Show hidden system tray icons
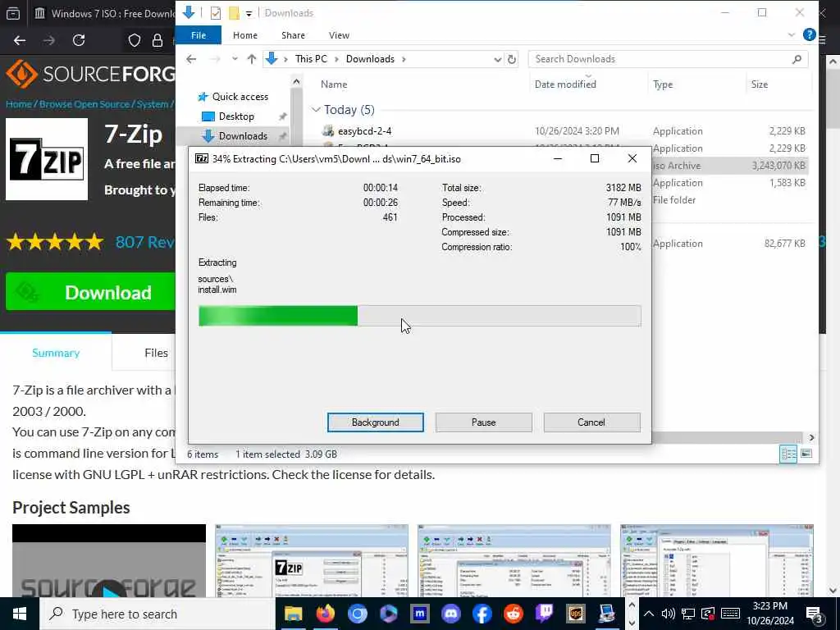This screenshot has width=840, height=630. click(x=648, y=614)
